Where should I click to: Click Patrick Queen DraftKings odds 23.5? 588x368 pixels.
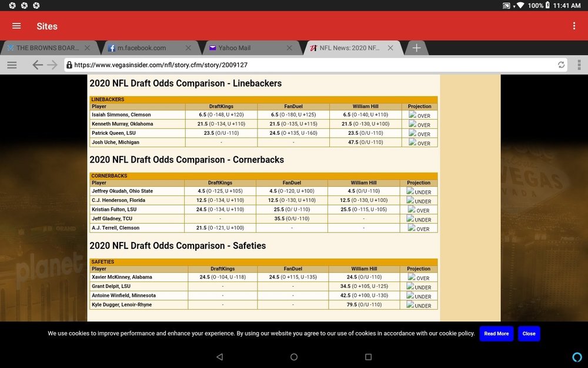pyautogui.click(x=221, y=133)
